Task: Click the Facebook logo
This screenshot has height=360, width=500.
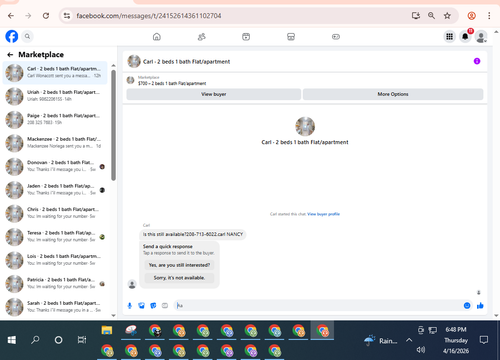Action: pyautogui.click(x=12, y=36)
